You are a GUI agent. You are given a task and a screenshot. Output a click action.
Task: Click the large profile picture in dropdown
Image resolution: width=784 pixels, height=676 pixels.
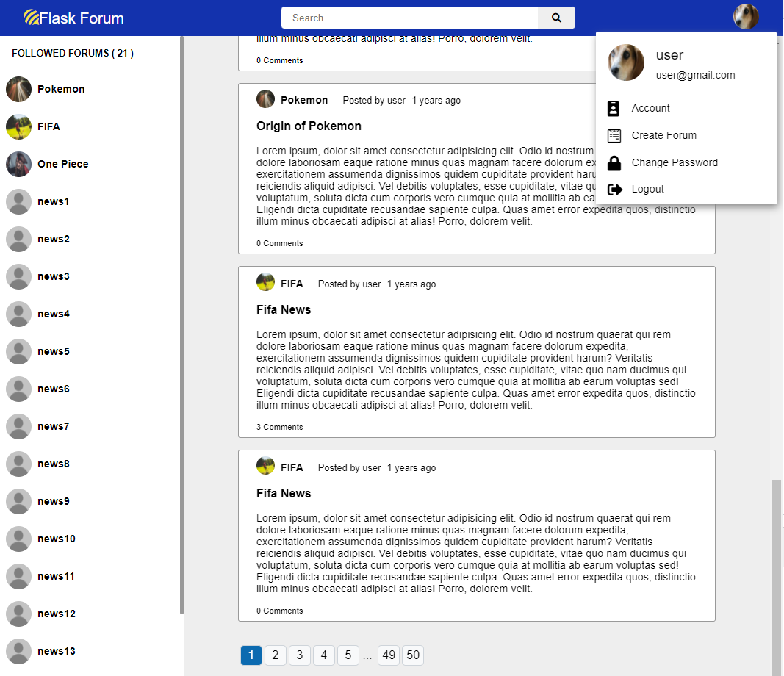[x=626, y=63]
